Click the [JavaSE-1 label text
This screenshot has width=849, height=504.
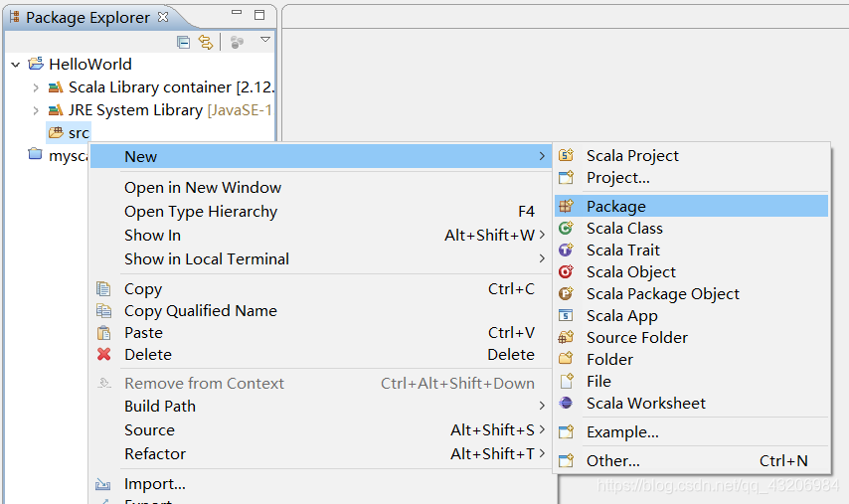240,110
